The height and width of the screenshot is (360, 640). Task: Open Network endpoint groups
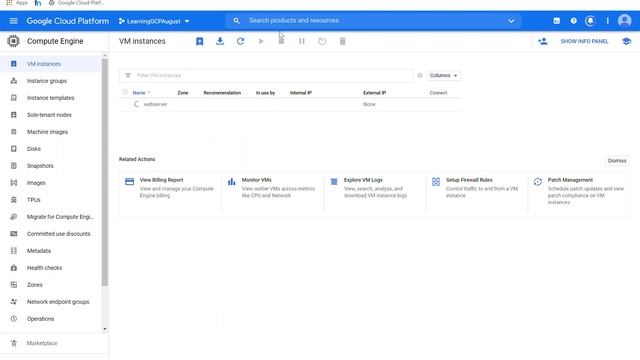coord(51,302)
